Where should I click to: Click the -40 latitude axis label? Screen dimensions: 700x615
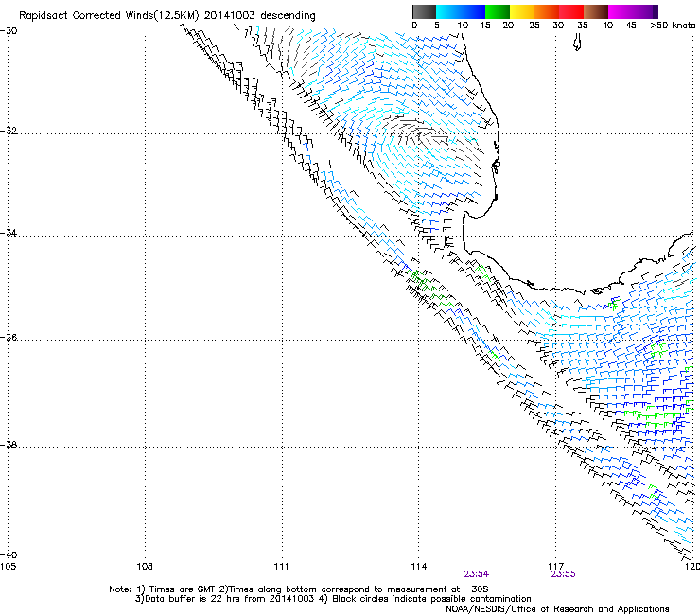click(x=9, y=554)
